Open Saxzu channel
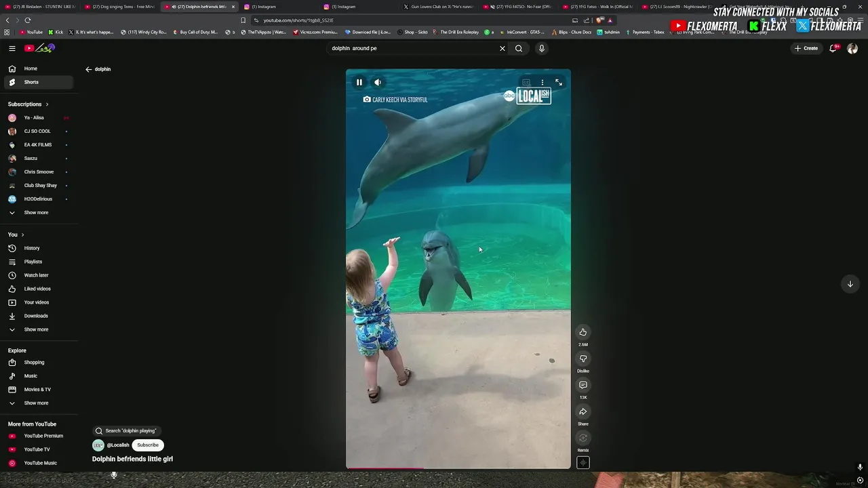The width and height of the screenshot is (868, 488). pyautogui.click(x=39, y=159)
